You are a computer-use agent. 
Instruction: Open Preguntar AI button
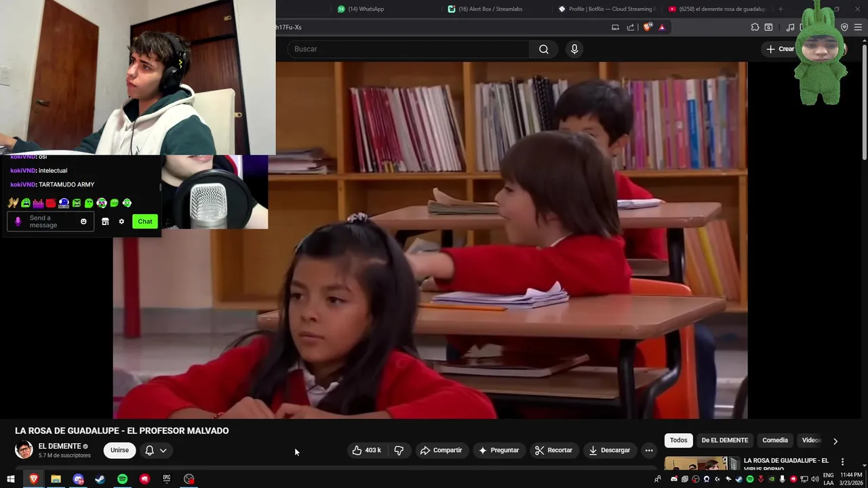pos(498,450)
